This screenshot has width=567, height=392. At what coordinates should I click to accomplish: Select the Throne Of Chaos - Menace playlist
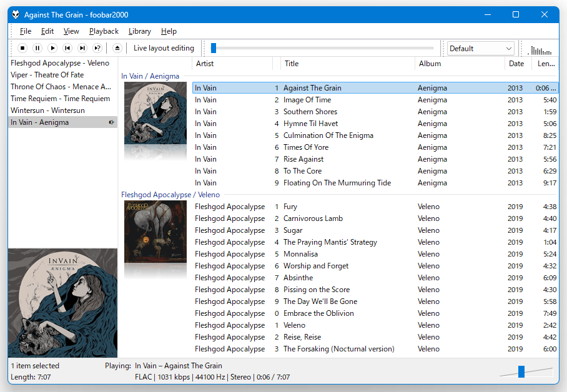click(63, 87)
